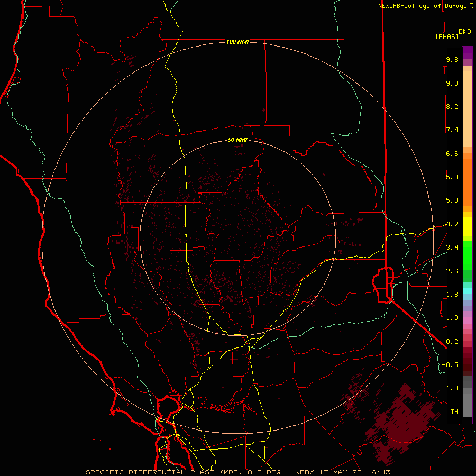Viewport: 476px width, 476px height.
Task: Click the 4.2 scale value
Action: tap(452, 224)
